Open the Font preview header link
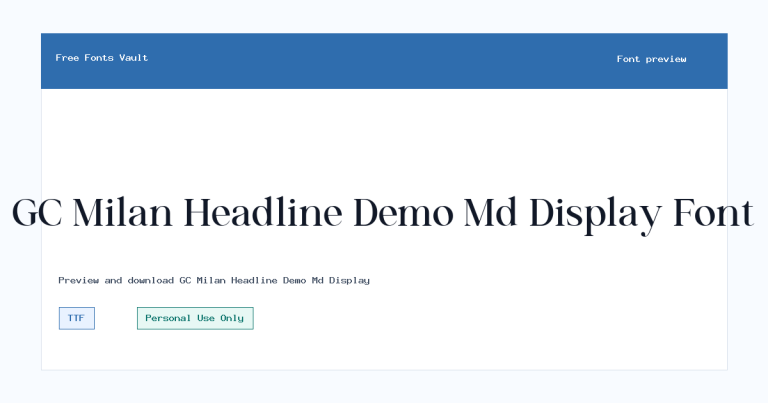 tap(651, 59)
